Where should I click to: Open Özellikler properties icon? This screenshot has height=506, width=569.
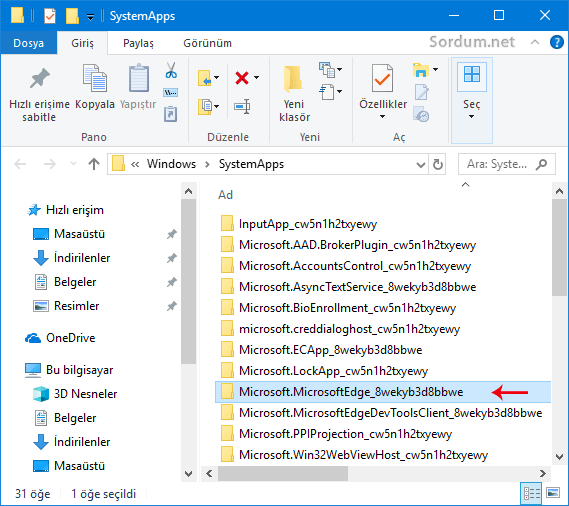coord(382,78)
